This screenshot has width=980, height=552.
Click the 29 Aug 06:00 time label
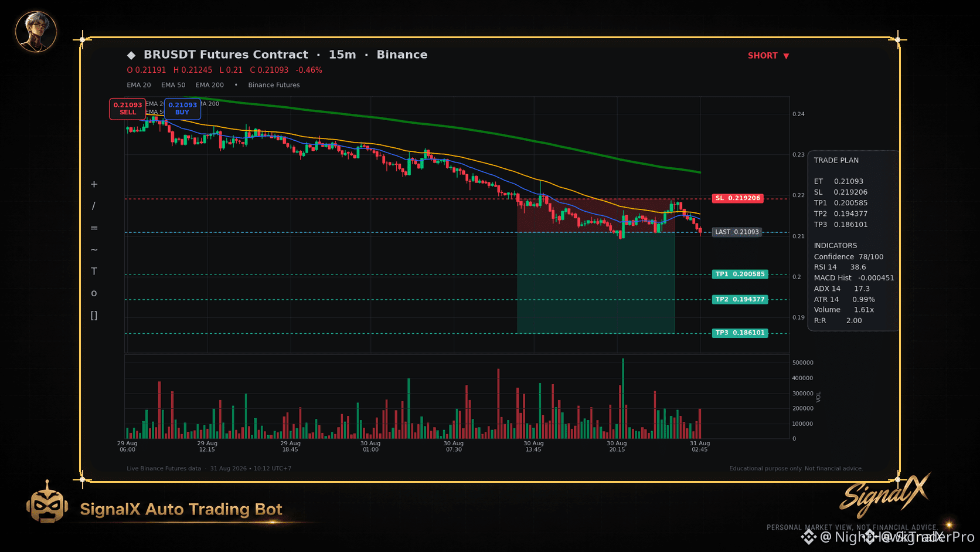click(x=127, y=446)
